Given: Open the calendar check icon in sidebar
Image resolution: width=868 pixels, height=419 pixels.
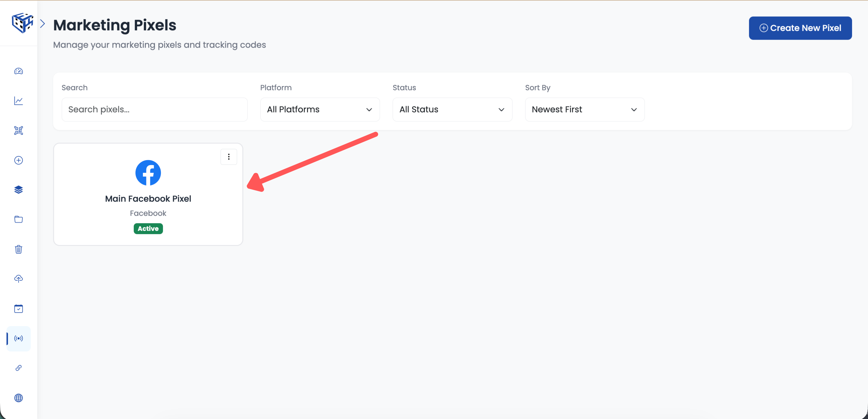Looking at the screenshot, I should [19, 308].
